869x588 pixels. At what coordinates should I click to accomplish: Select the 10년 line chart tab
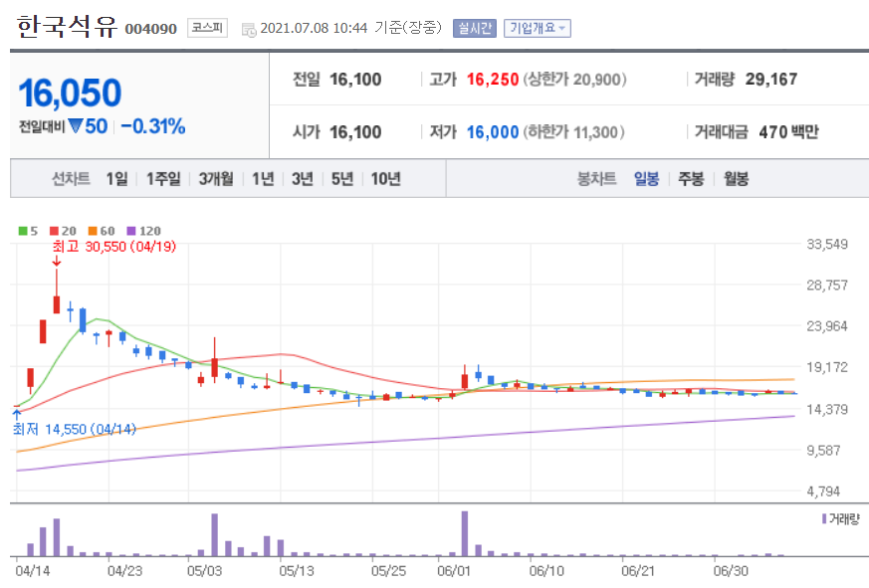point(386,178)
